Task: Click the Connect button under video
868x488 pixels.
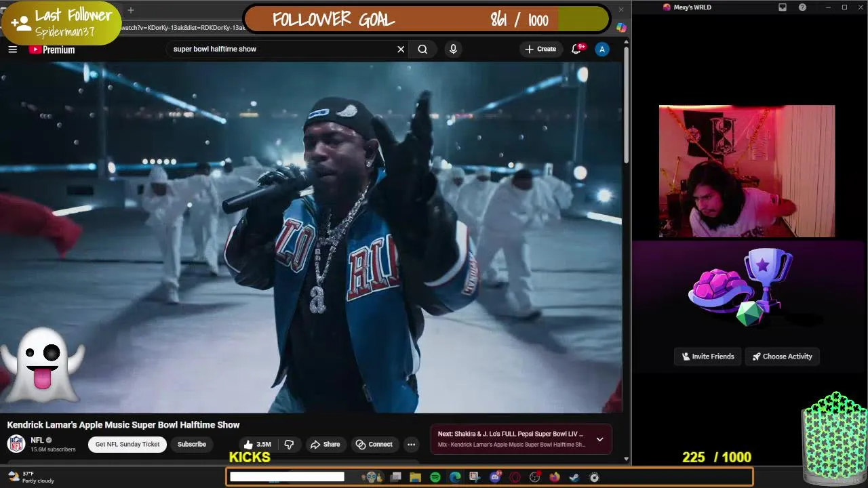Action: 374,445
